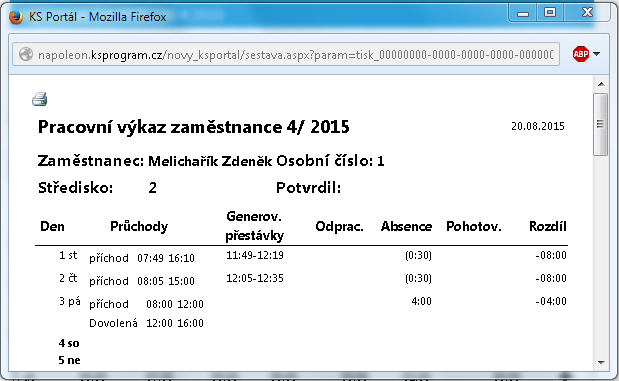This screenshot has height=381, width=619.
Task: Click the scrollbar up arrow
Action: point(601,84)
